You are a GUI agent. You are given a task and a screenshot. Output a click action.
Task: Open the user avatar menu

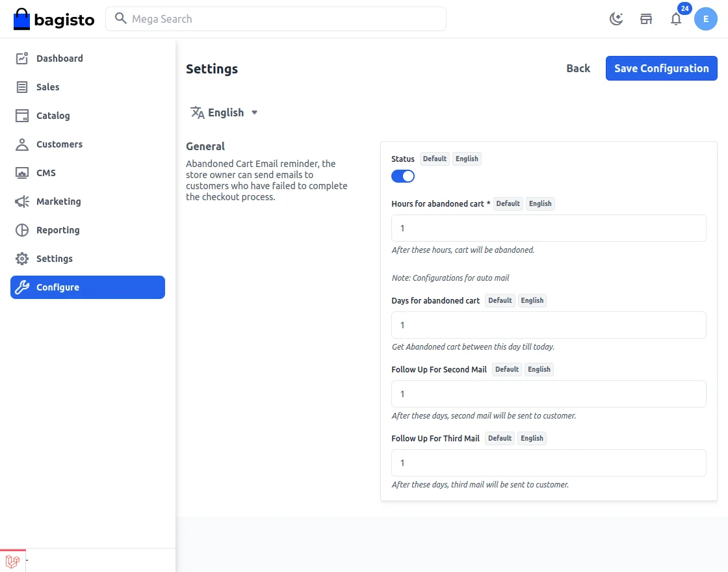tap(706, 19)
